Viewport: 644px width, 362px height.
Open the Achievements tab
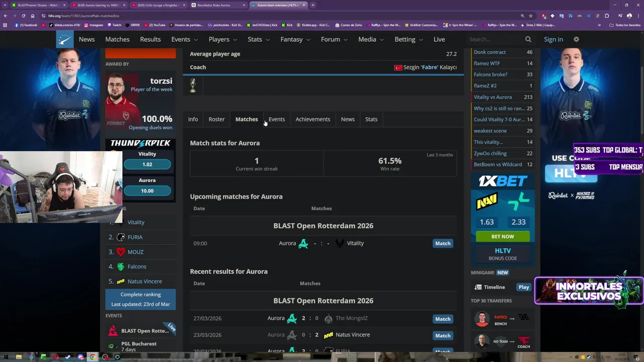tap(312, 119)
